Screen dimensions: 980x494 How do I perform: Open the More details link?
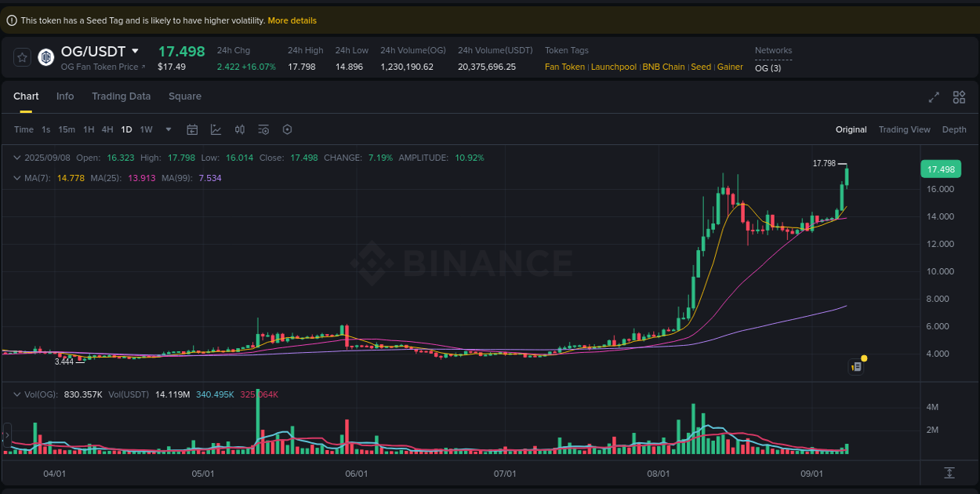(x=292, y=20)
